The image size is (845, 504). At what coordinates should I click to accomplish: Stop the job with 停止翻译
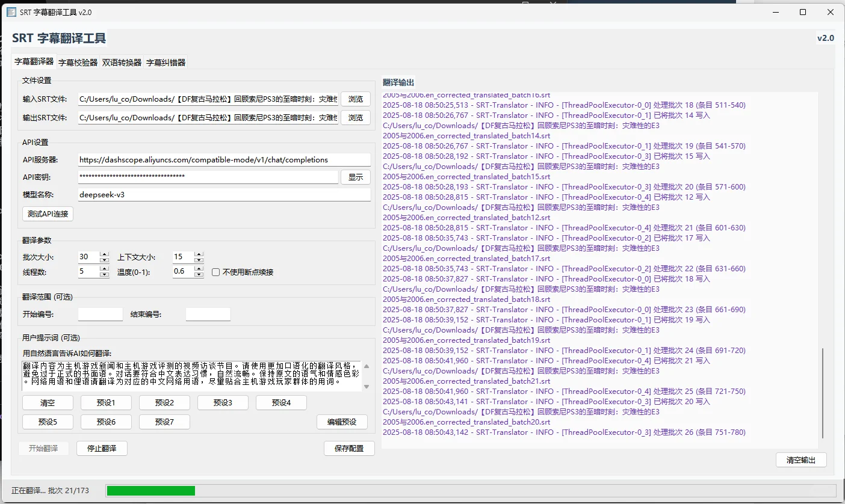[102, 448]
